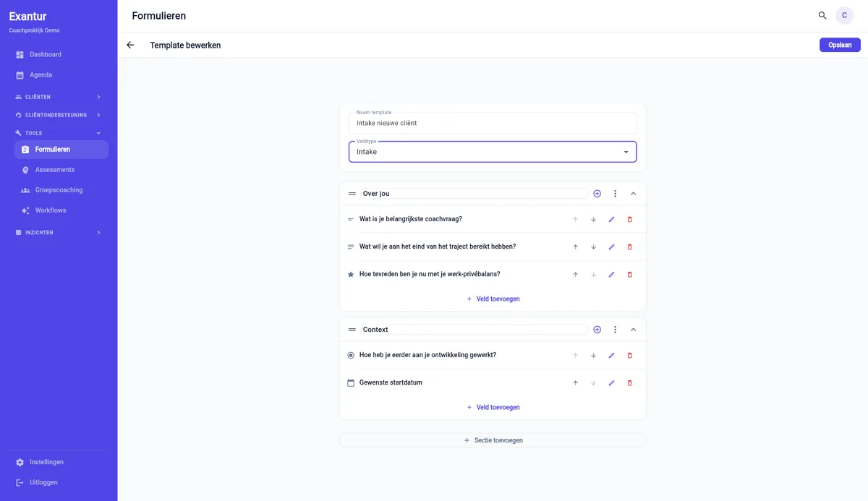Move "Gewenste startdatum" field up
The image size is (868, 501).
[576, 383]
